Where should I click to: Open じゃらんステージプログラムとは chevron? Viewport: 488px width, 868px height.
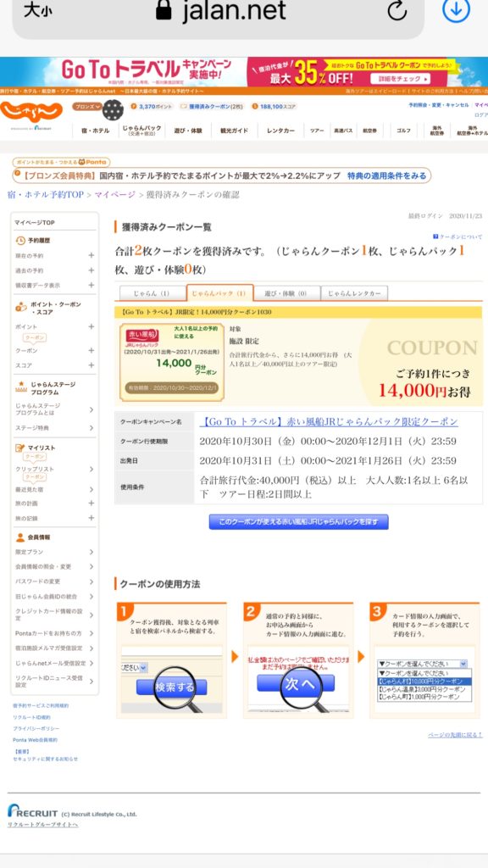click(x=91, y=409)
